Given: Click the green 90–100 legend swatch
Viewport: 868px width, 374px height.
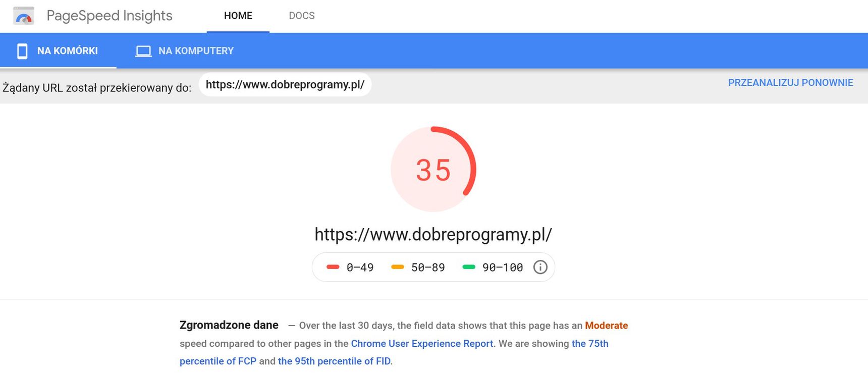Looking at the screenshot, I should pos(469,267).
